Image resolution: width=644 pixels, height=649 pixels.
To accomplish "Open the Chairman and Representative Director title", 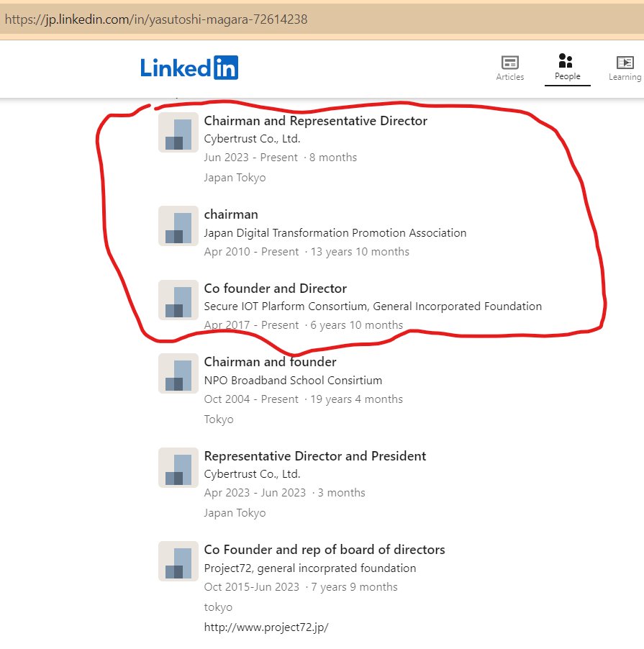I will [x=315, y=121].
